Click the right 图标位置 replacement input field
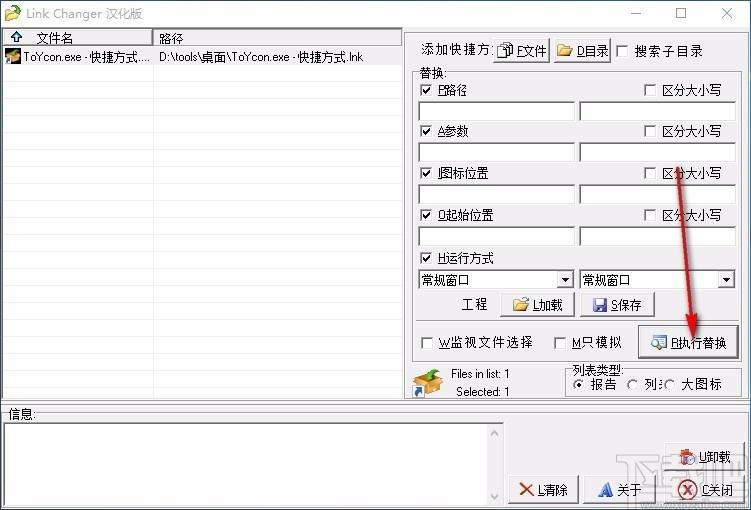751x510 pixels. tap(657, 194)
